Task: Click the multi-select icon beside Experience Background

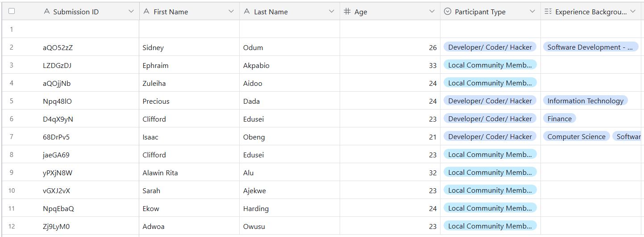Action: tap(548, 12)
